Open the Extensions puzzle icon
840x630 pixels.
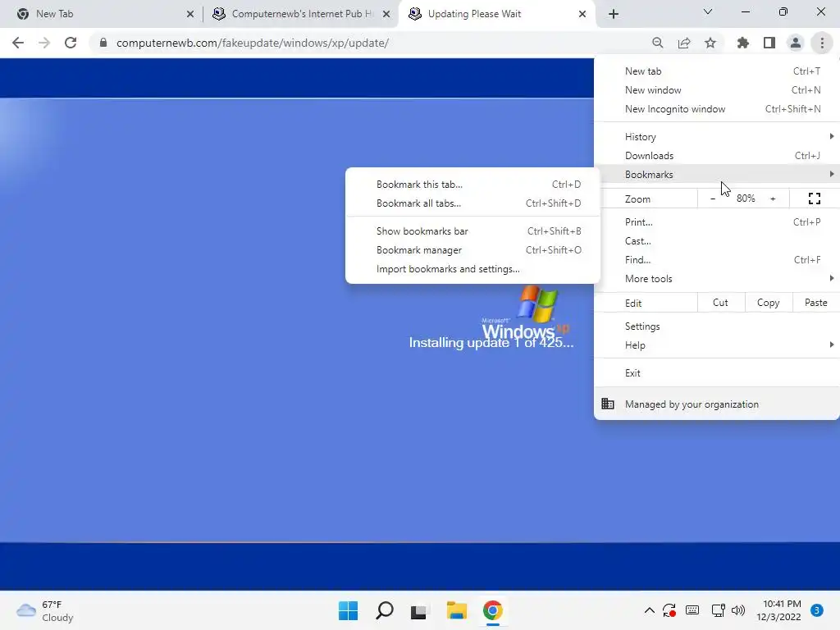coord(743,43)
